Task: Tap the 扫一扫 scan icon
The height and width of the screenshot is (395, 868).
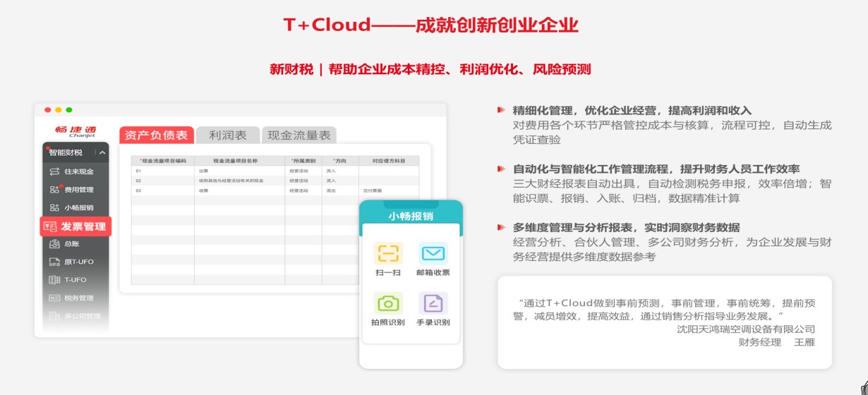Action: (387, 254)
